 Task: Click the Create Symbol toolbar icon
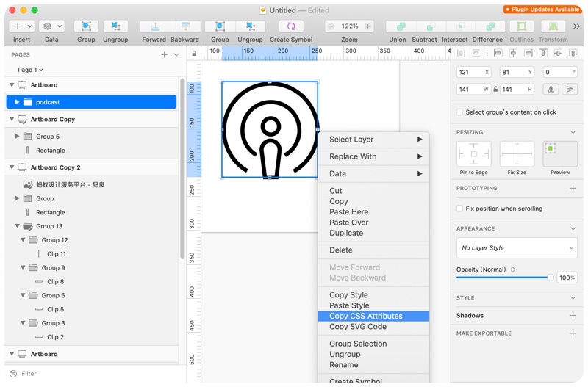(x=291, y=26)
